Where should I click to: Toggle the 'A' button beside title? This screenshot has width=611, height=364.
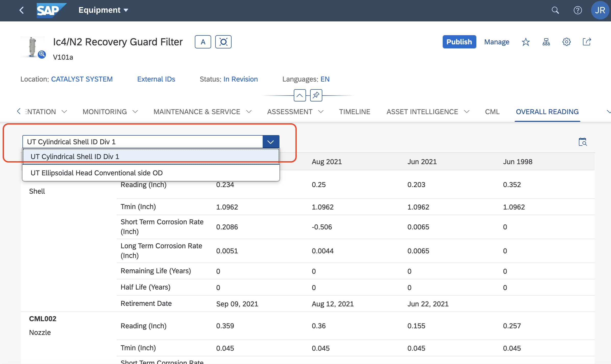click(x=203, y=42)
